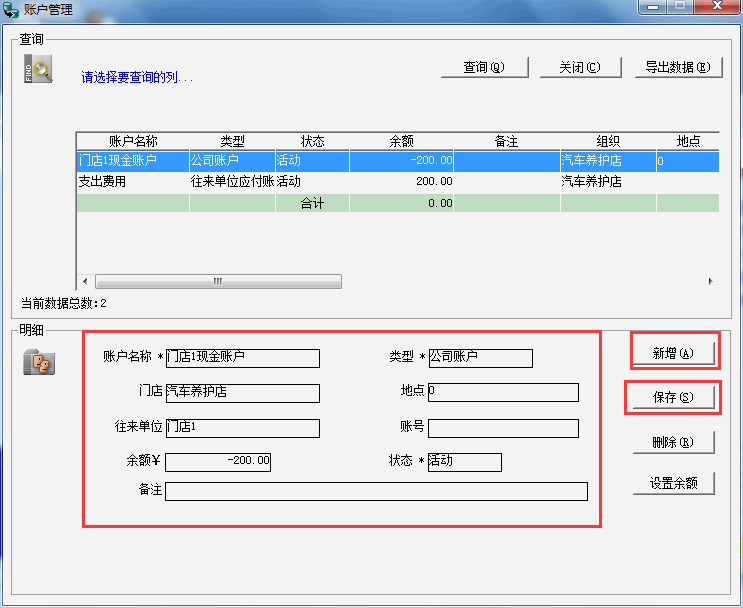Click the 新增(A) button
743x608 pixels.
pos(673,354)
